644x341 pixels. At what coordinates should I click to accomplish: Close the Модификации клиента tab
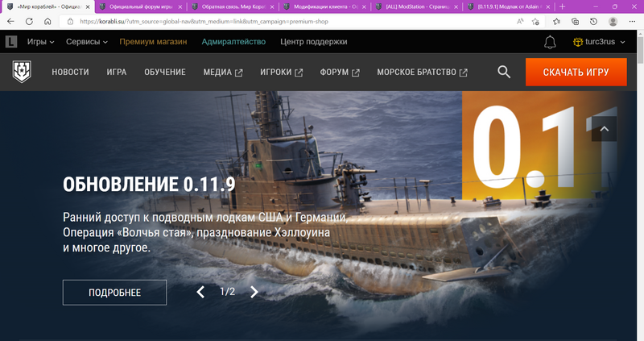[364, 7]
